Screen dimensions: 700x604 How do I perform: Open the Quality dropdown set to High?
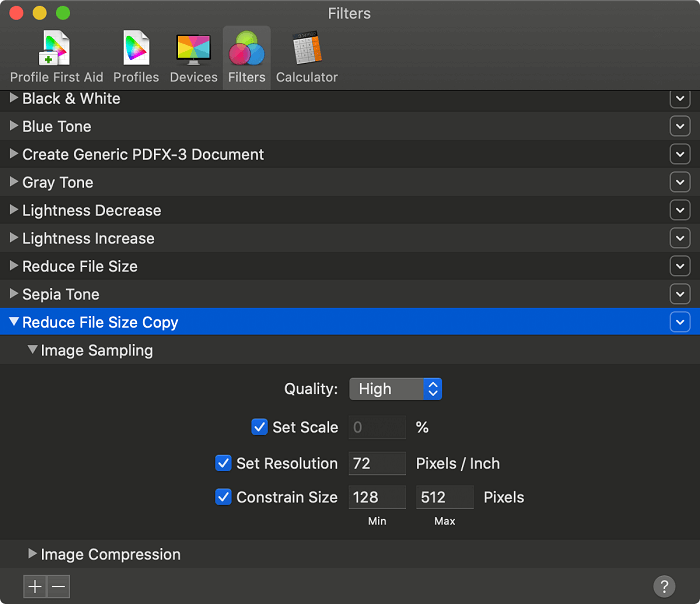395,389
